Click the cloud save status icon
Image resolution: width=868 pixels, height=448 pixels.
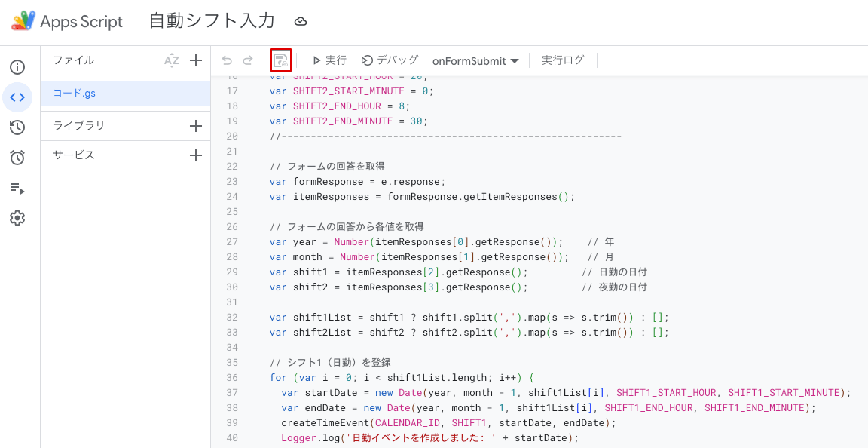click(x=301, y=22)
